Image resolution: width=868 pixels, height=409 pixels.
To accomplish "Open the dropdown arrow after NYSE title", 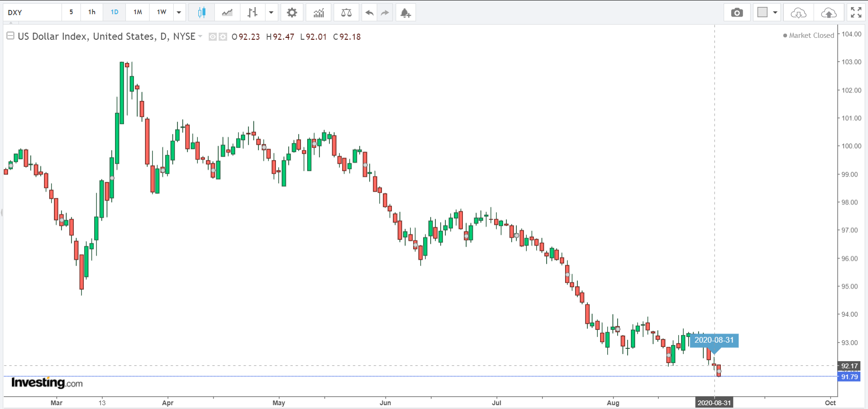I will [x=200, y=36].
